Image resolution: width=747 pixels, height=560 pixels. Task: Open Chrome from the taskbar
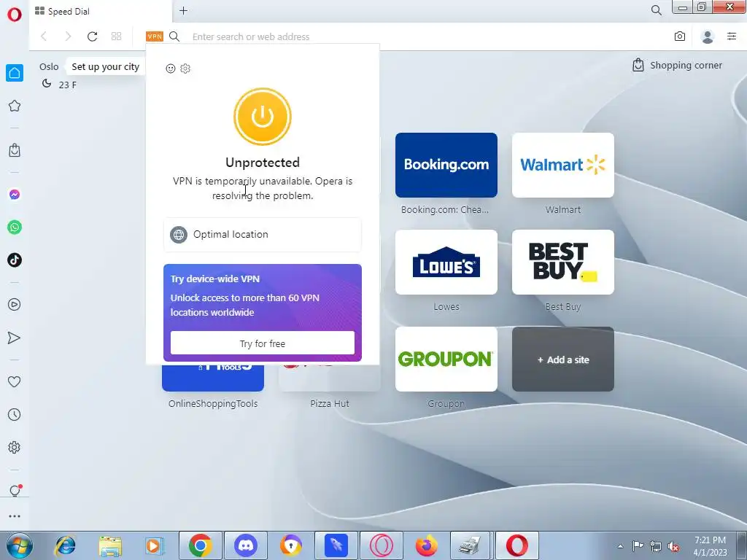pos(200,545)
